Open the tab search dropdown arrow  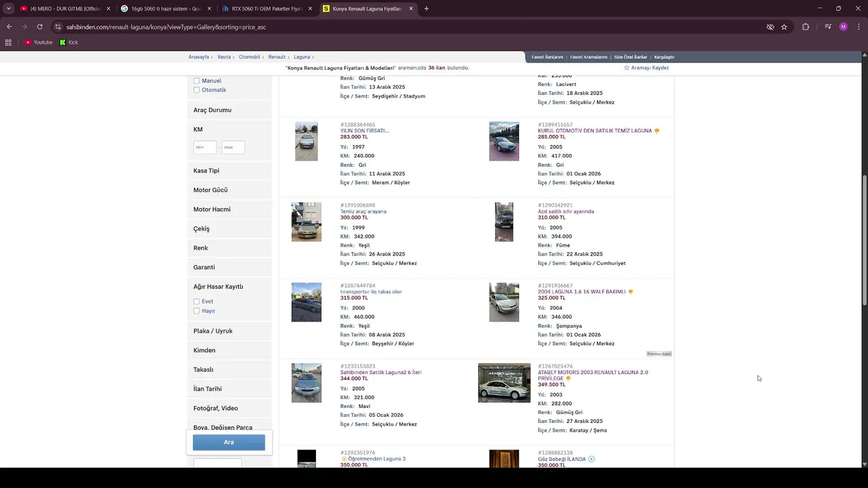click(8, 9)
